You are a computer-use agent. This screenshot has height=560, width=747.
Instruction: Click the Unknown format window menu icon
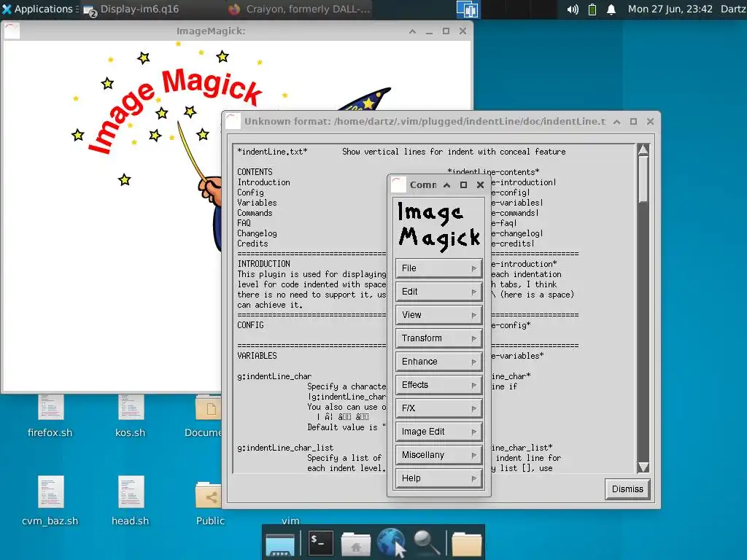[x=233, y=122]
